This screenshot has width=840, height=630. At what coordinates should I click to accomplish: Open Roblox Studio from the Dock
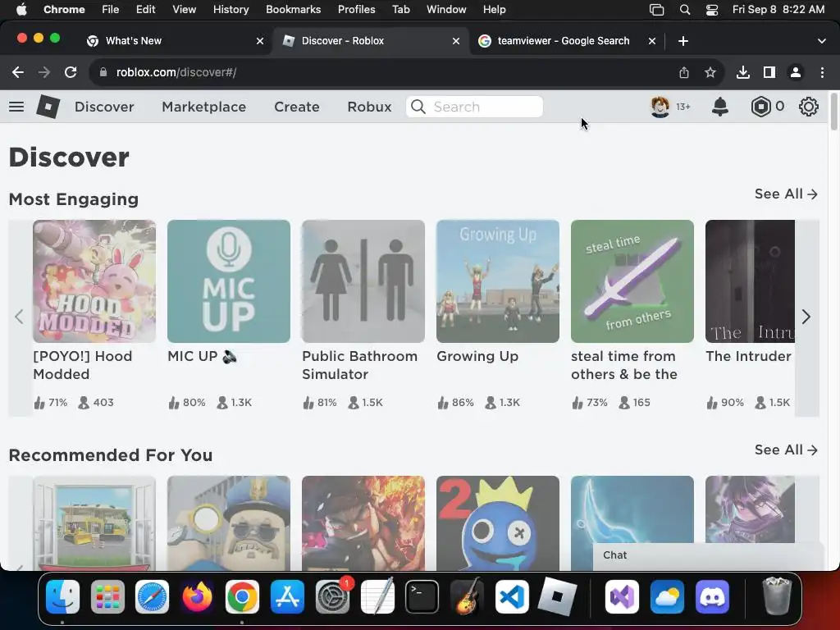557,596
